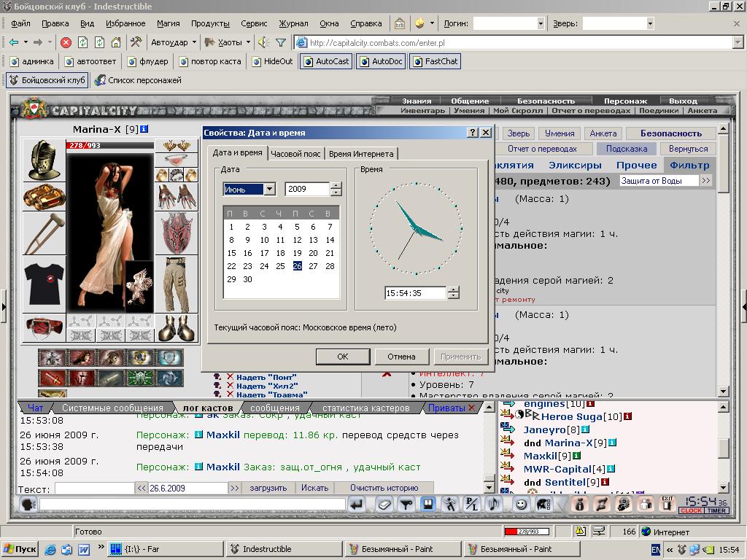Click the smiley face icon in chat bar
Screen dimensions: 747x560
[x=521, y=505]
